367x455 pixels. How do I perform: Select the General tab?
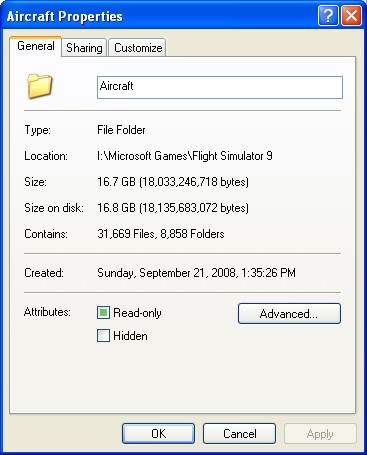36,46
